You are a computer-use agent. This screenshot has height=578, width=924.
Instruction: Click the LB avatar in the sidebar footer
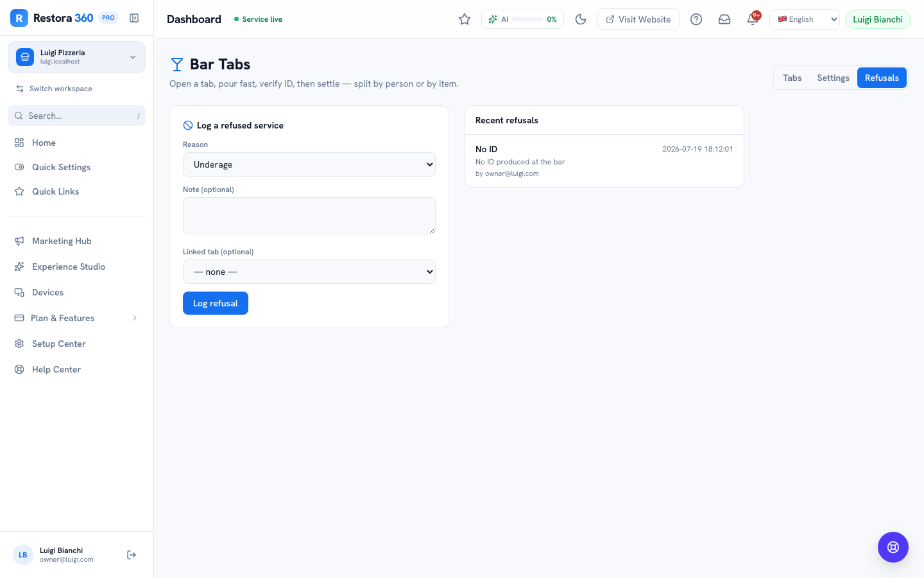[x=23, y=555]
